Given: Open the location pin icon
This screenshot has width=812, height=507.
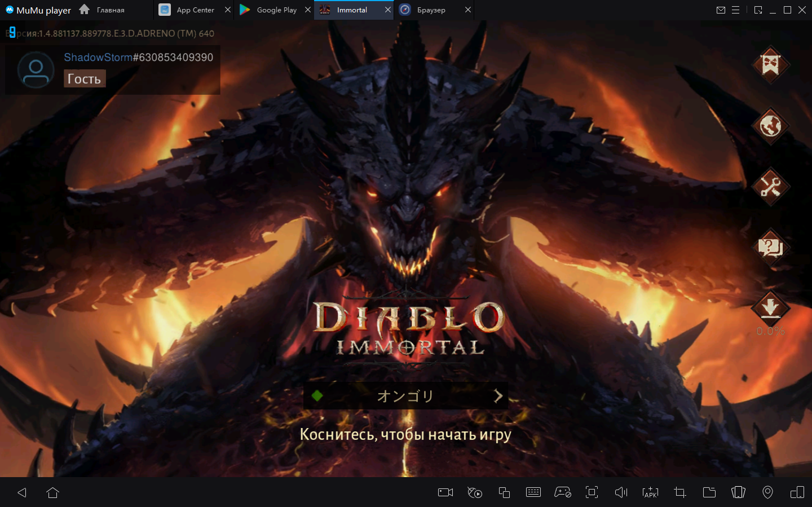Looking at the screenshot, I should [x=767, y=492].
